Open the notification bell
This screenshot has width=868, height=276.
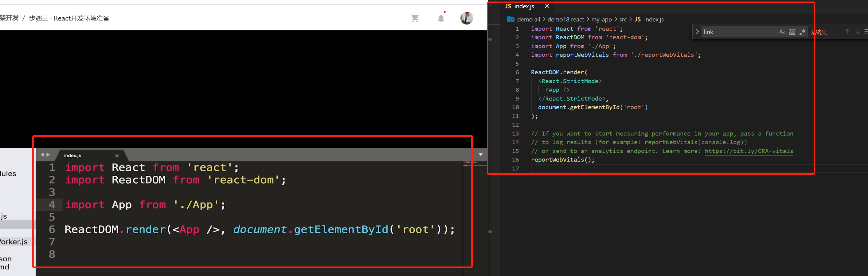click(x=441, y=18)
